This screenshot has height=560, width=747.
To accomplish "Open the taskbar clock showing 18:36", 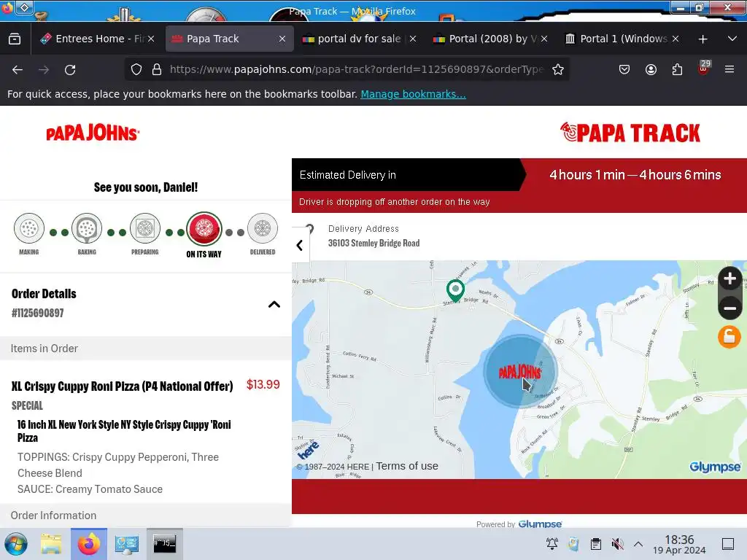I will (679, 544).
